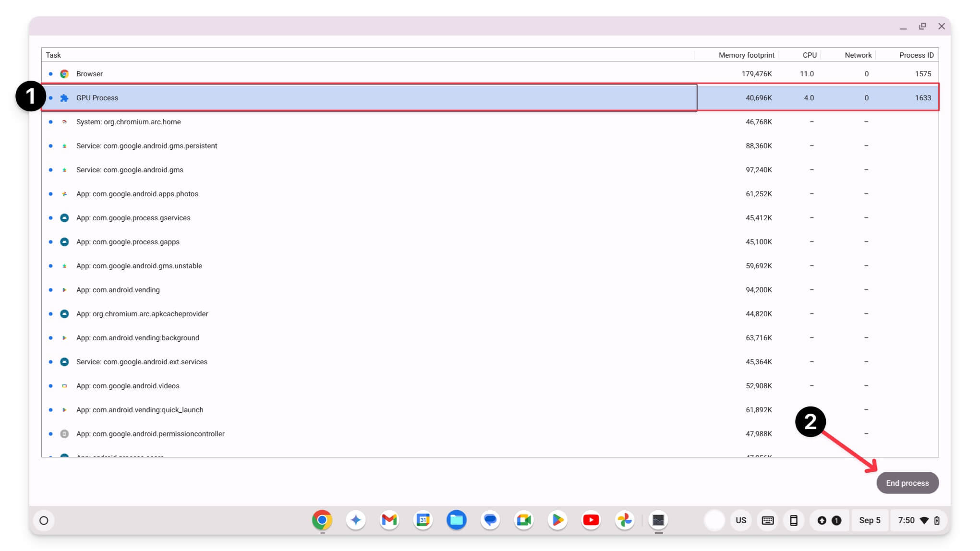The image size is (980, 551).
Task: Select Service: com.google.android.ext.services
Action: point(490,362)
